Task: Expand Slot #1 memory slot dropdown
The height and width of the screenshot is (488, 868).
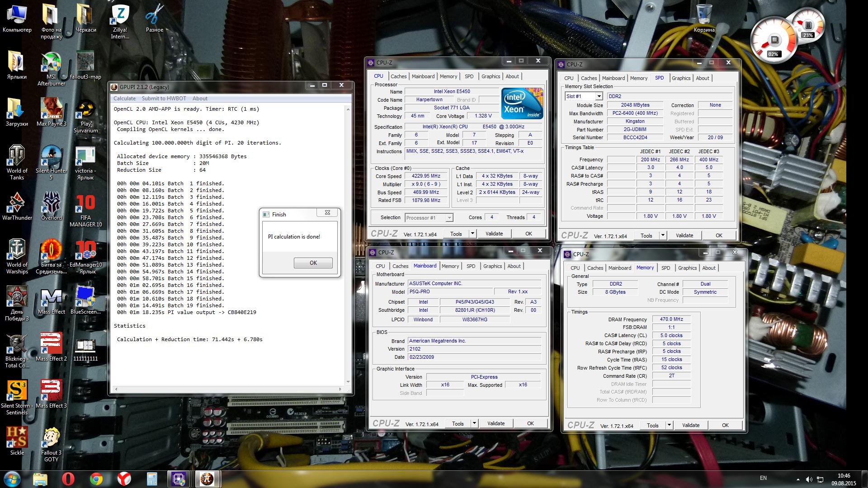Action: (x=584, y=96)
